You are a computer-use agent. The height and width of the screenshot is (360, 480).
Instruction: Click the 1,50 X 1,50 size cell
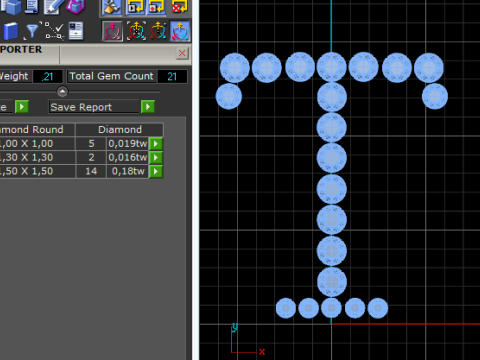pyautogui.click(x=37, y=171)
